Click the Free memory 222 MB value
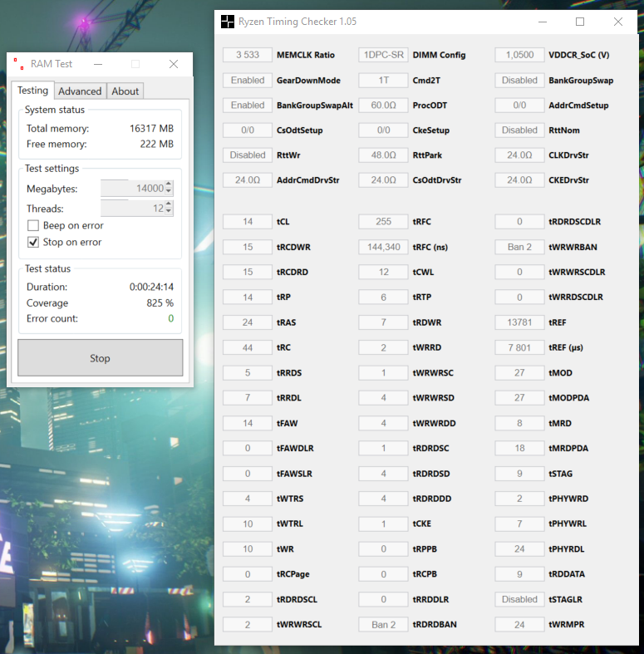Image resolution: width=644 pixels, height=654 pixels. (157, 144)
